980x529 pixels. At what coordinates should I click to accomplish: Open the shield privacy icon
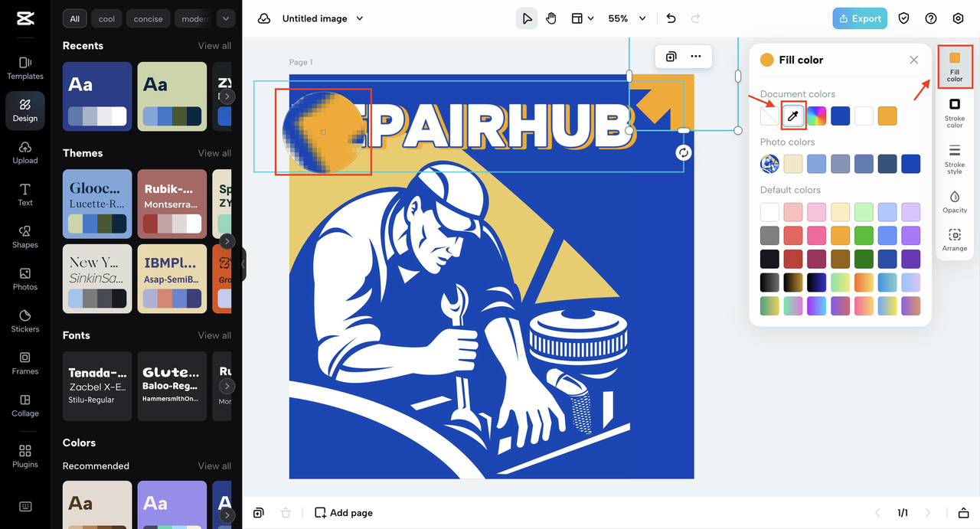pyautogui.click(x=904, y=18)
